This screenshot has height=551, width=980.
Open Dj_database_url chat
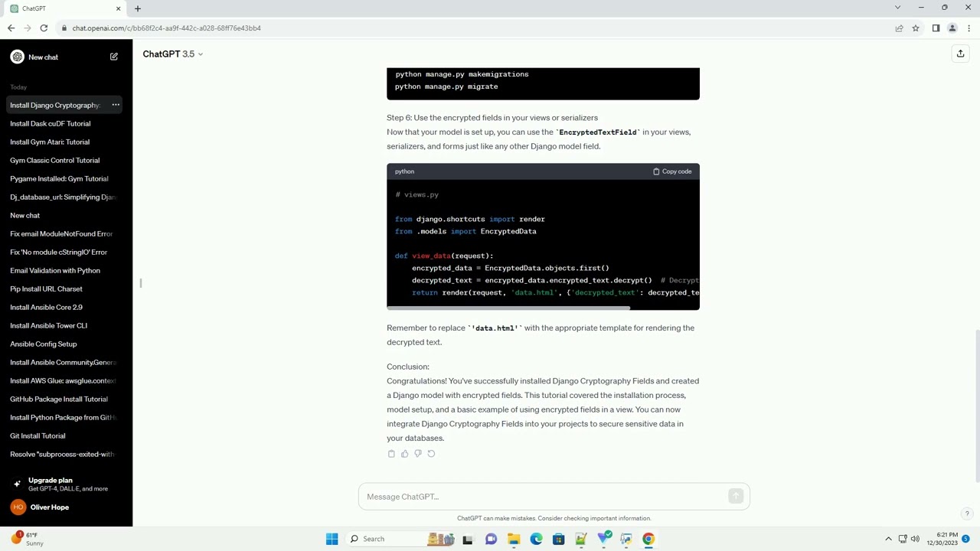pos(66,197)
